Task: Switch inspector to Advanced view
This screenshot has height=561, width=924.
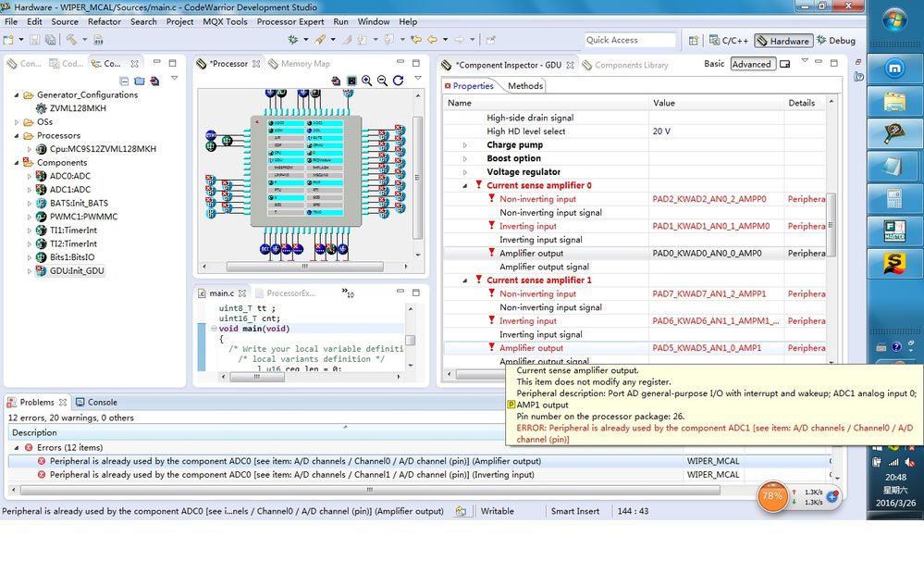Action: point(751,64)
